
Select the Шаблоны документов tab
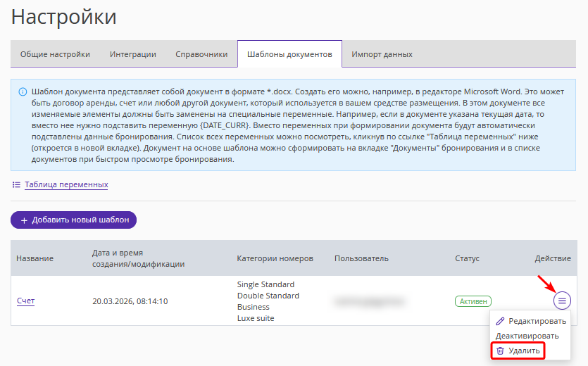coord(289,54)
